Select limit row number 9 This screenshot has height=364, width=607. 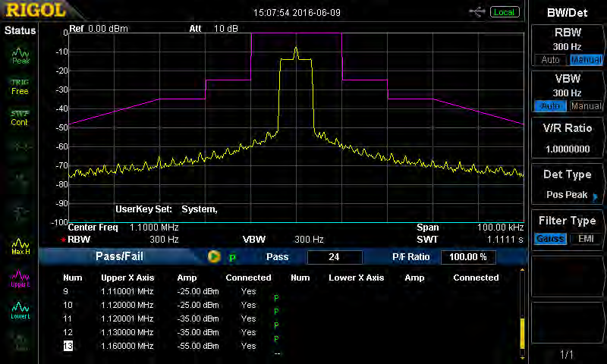click(x=66, y=291)
